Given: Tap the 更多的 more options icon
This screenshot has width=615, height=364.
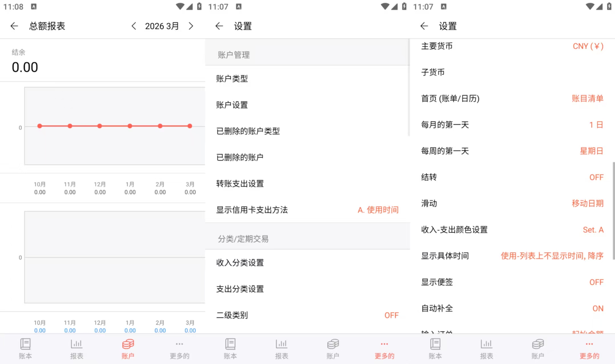Looking at the screenshot, I should (179, 348).
